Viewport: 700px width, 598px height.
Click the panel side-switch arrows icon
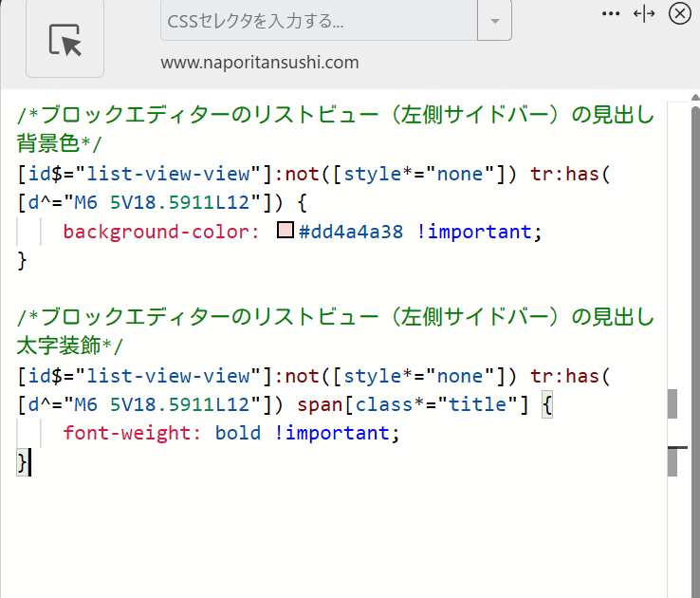click(x=644, y=13)
